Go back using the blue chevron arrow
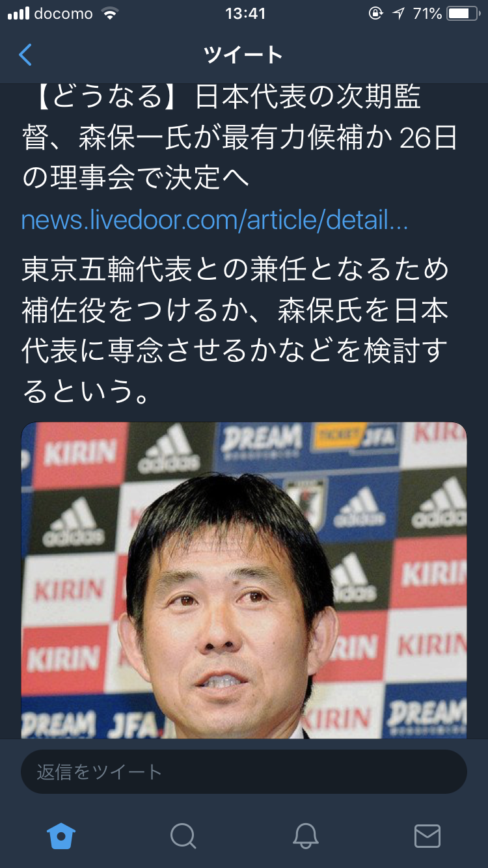The height and width of the screenshot is (868, 488). coord(25,55)
